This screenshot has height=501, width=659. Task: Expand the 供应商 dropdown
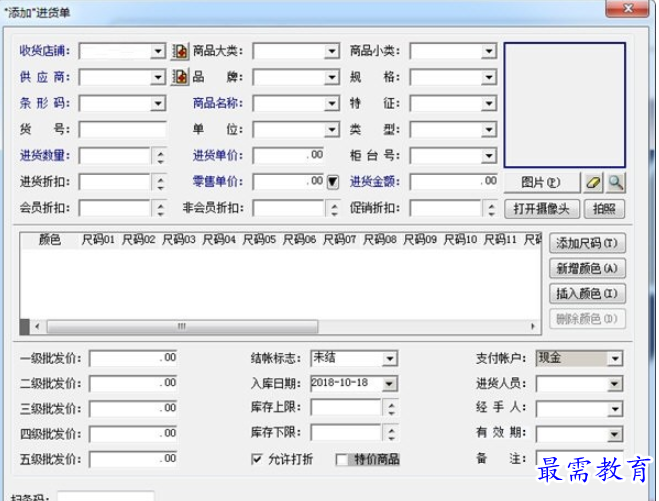pyautogui.click(x=158, y=77)
